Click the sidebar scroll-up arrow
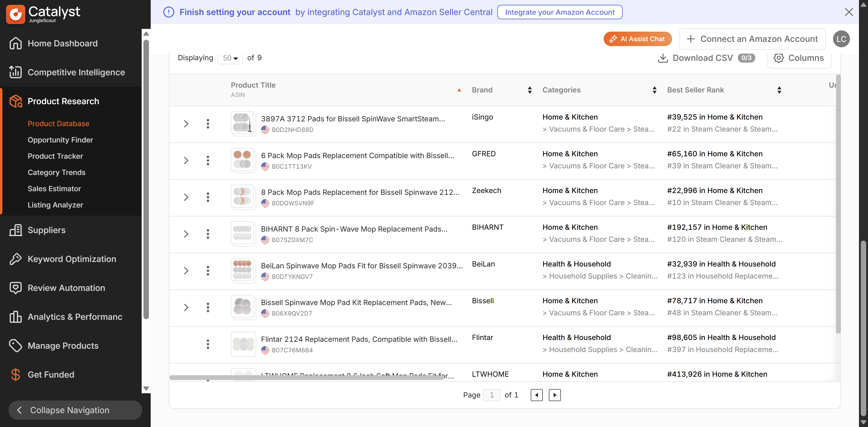The height and width of the screenshot is (427, 868). pos(146,34)
